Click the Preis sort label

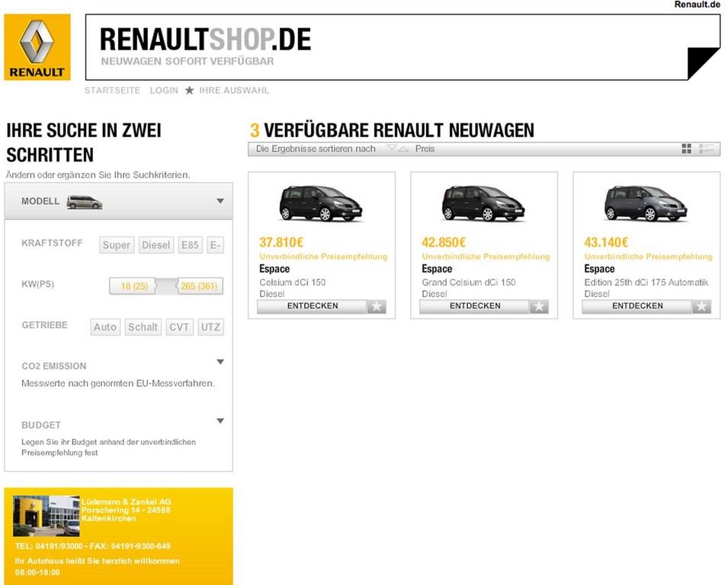tap(425, 149)
